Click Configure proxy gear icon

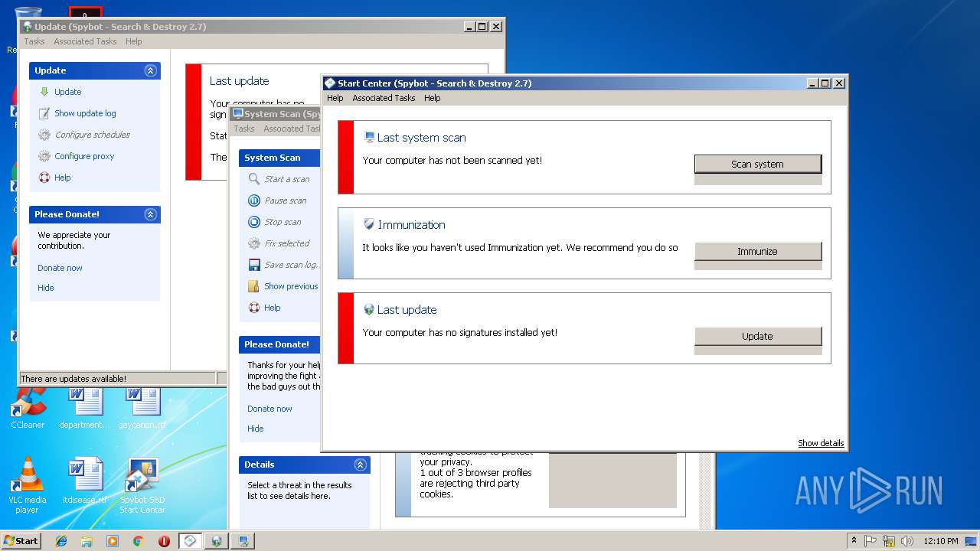click(x=44, y=156)
